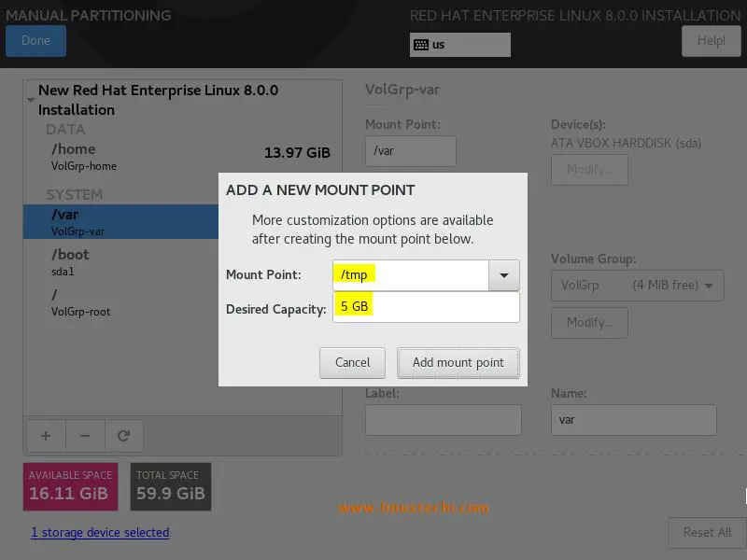Collapse the New Red Hat Enterprise Linux installation tree
The width and height of the screenshot is (747, 560).
tap(31, 100)
